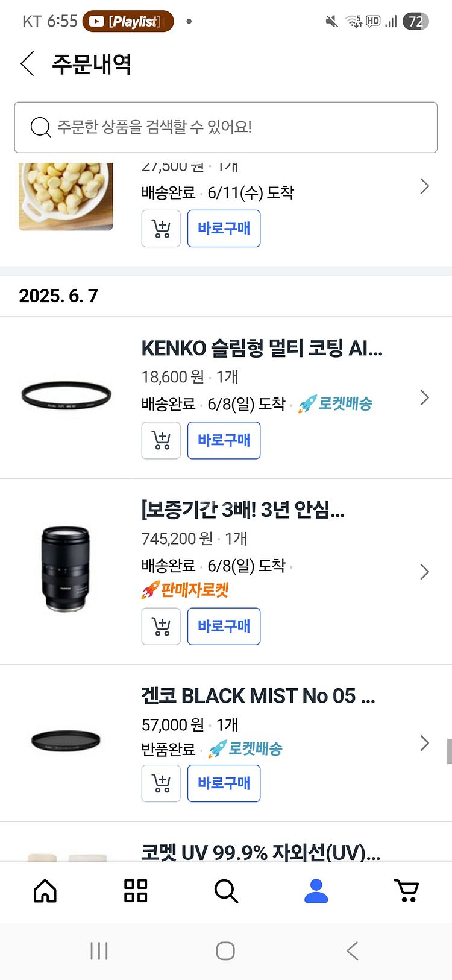The height and width of the screenshot is (980, 452).
Task: Open search from the bottom navigation
Action: [x=226, y=891]
